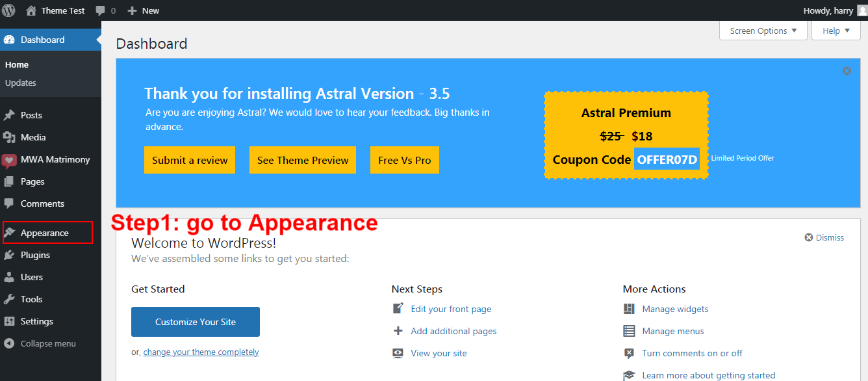Click the Comments speech bubble sidebar icon
Screen dimensions: 868x381
point(9,204)
